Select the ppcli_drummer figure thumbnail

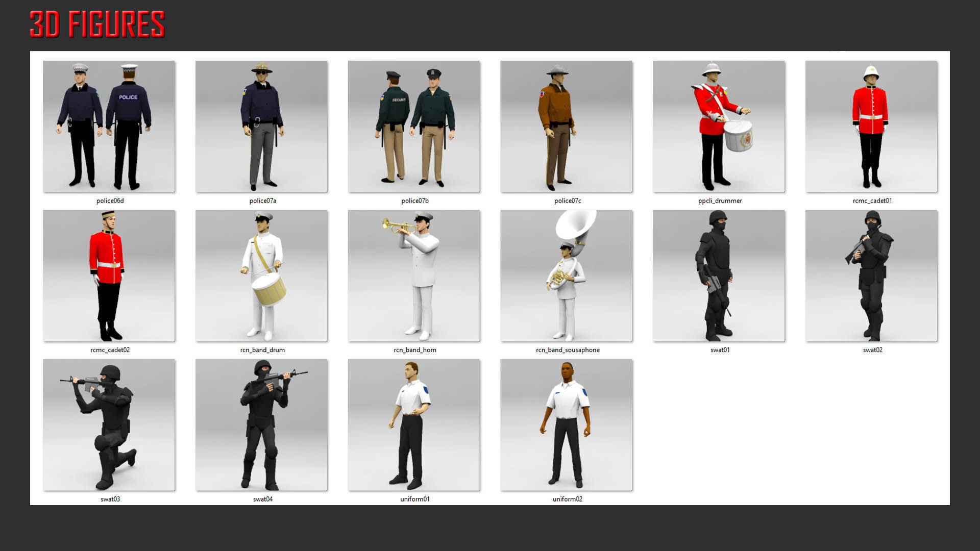tap(719, 127)
